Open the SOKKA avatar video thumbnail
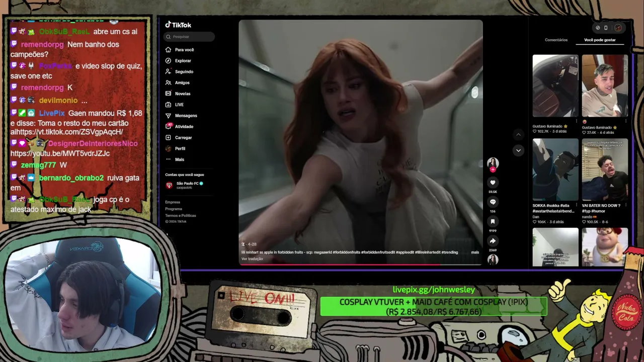The image size is (644, 362). [555, 169]
